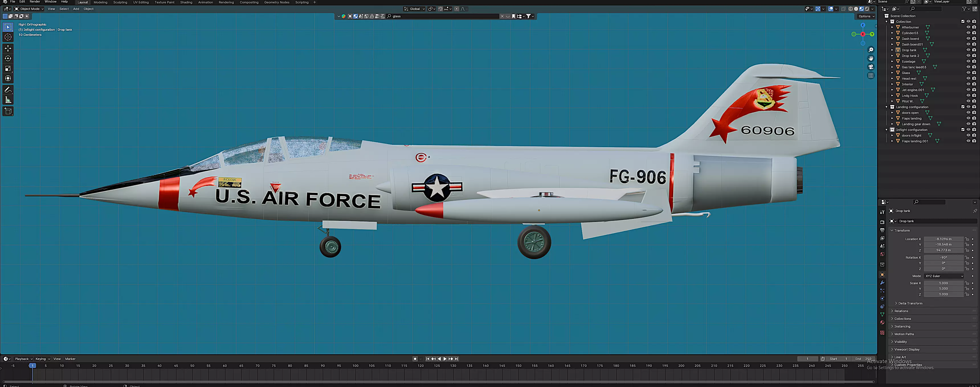This screenshot has width=980, height=387.
Task: Open the Tool properties tab
Action: click(882, 212)
